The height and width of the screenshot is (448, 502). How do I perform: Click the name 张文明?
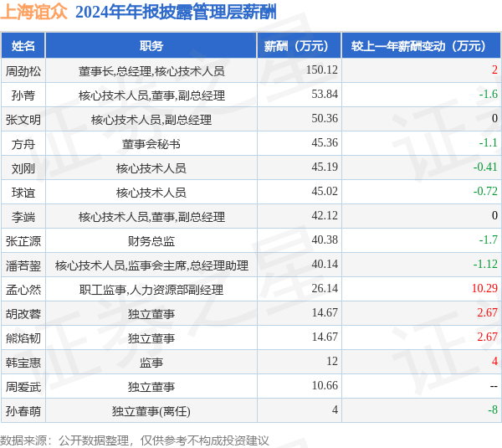tap(23, 120)
